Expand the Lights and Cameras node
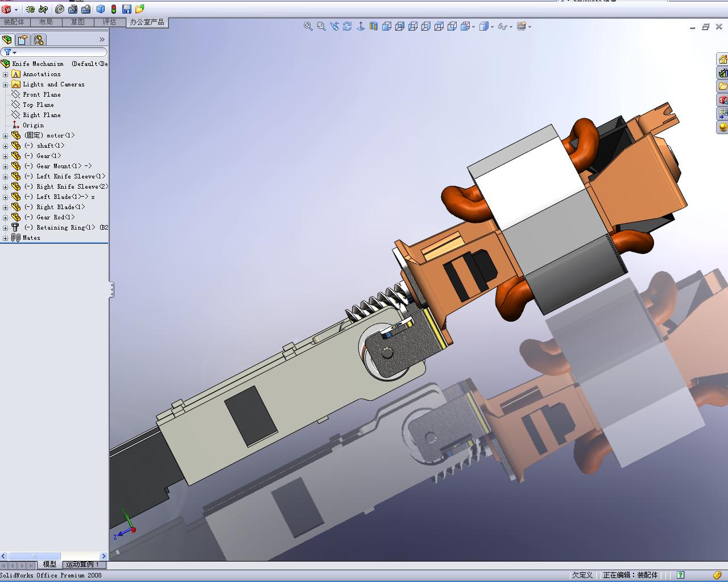This screenshot has height=582, width=728. (x=5, y=85)
